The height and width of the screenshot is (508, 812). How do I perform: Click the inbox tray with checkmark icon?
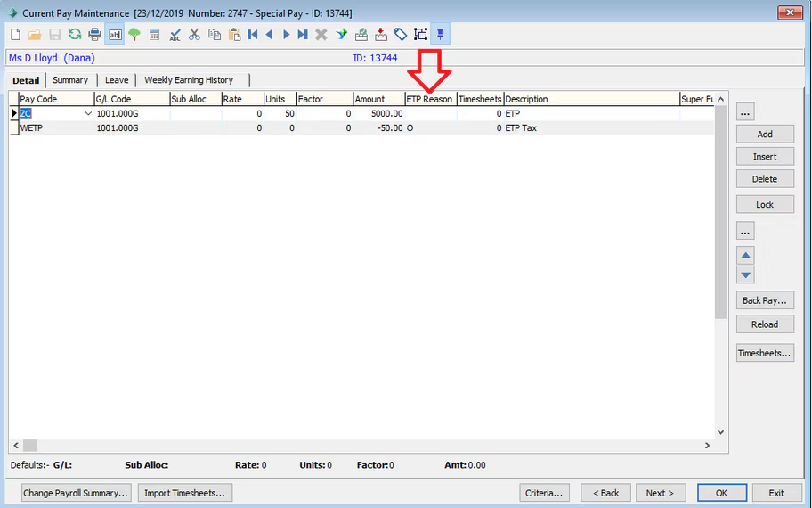tap(361, 35)
